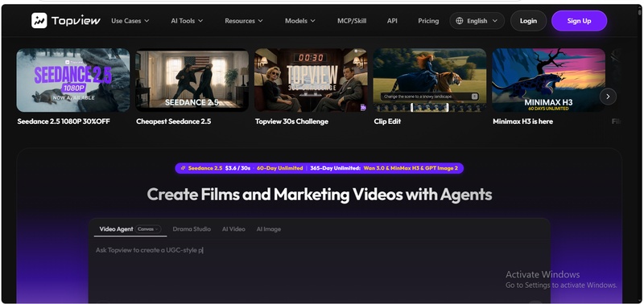Show next carousel items arrow

(x=608, y=97)
